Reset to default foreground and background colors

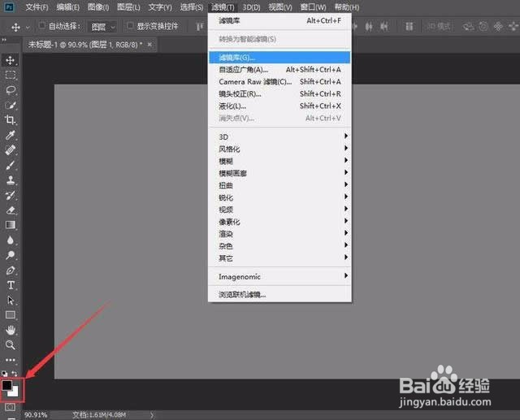pyautogui.click(x=4, y=374)
